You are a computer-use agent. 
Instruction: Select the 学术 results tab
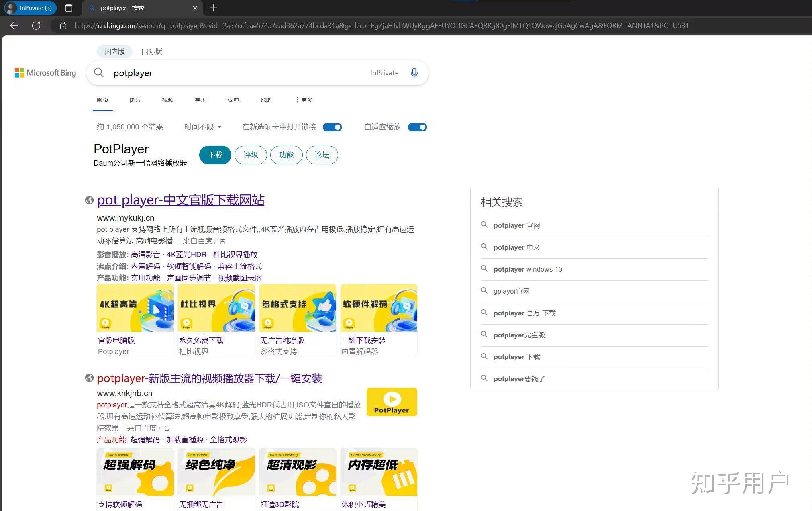click(200, 100)
